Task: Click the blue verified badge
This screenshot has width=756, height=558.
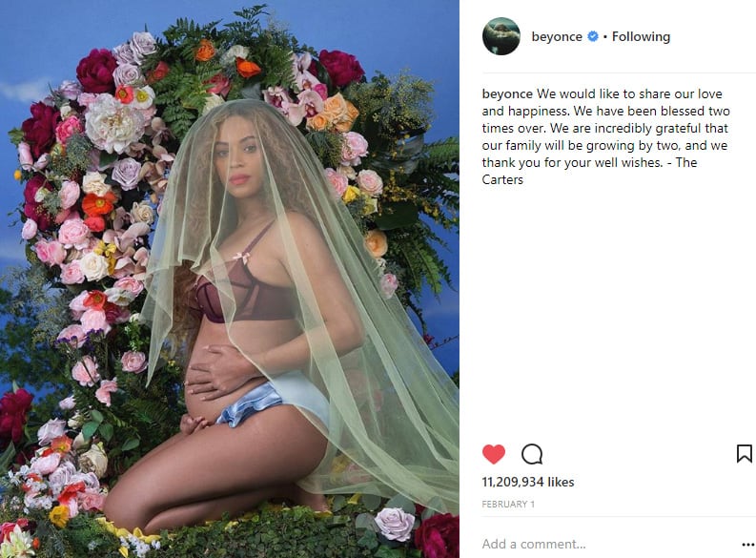Action: (x=593, y=36)
